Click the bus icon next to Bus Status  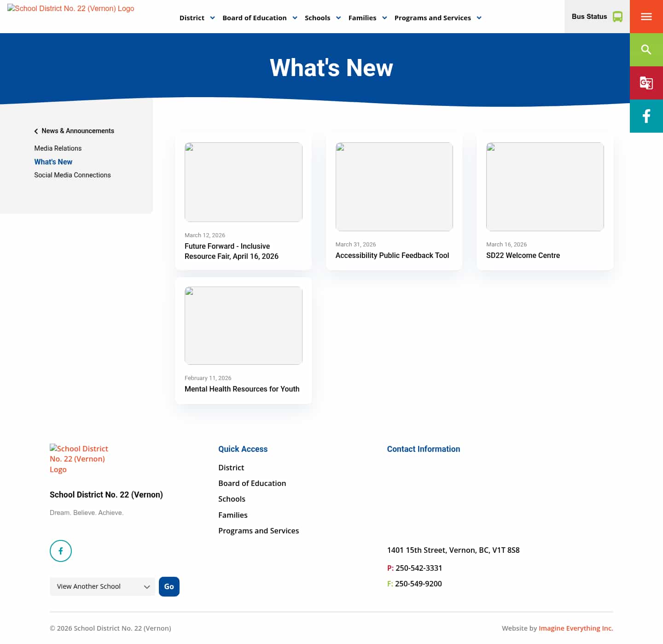[x=617, y=16]
